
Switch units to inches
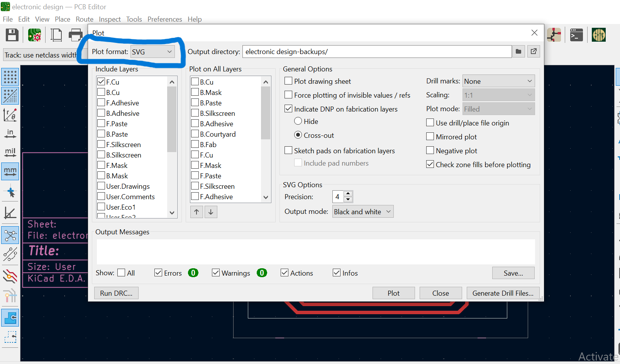tap(10, 134)
